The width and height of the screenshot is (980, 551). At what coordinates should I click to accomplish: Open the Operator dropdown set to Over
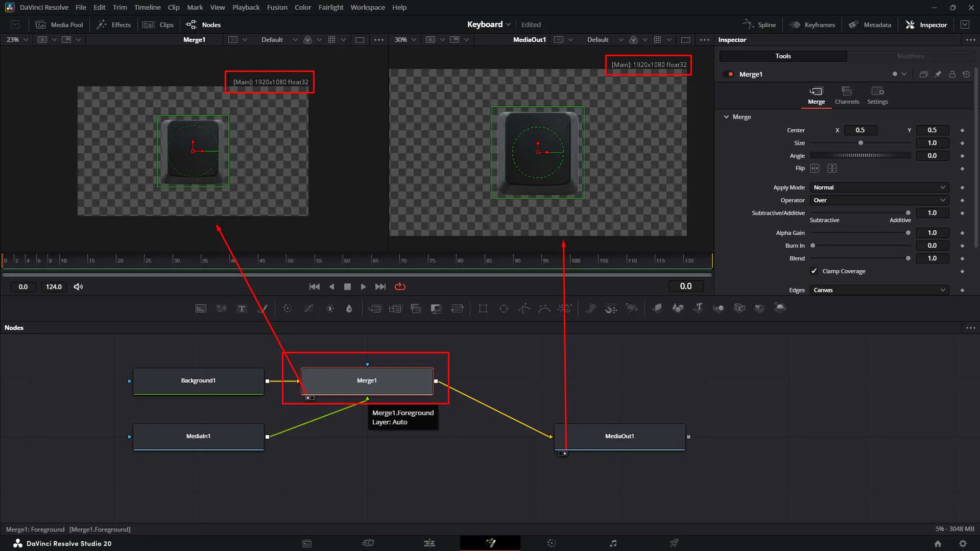(x=879, y=200)
